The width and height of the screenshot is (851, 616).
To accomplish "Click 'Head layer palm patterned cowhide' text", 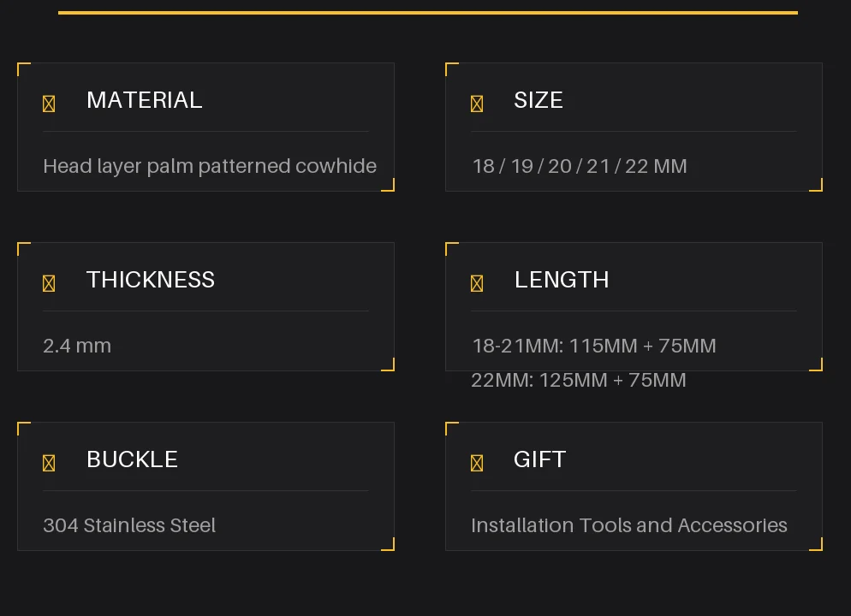I will [210, 167].
